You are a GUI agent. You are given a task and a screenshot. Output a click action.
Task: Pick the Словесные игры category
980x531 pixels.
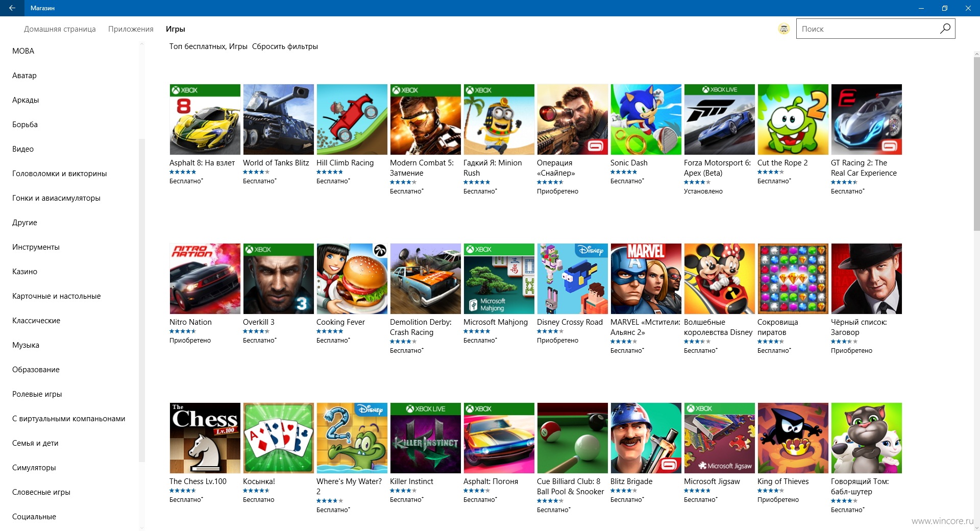click(41, 492)
